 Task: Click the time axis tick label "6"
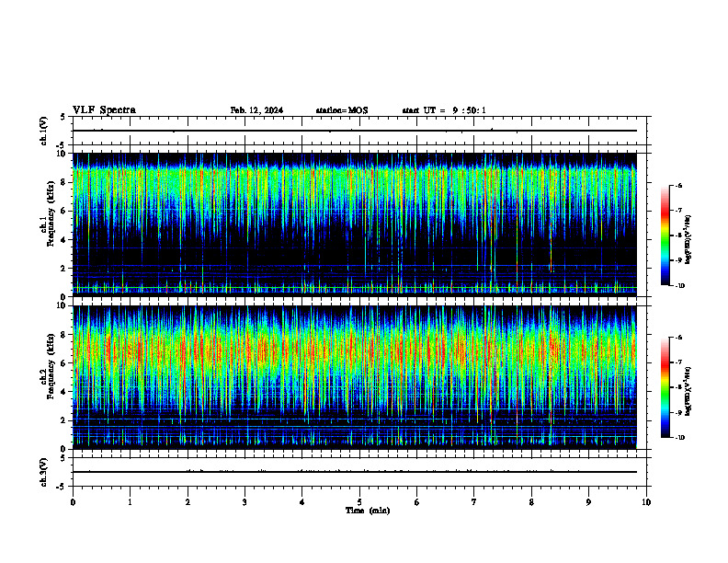(x=417, y=502)
